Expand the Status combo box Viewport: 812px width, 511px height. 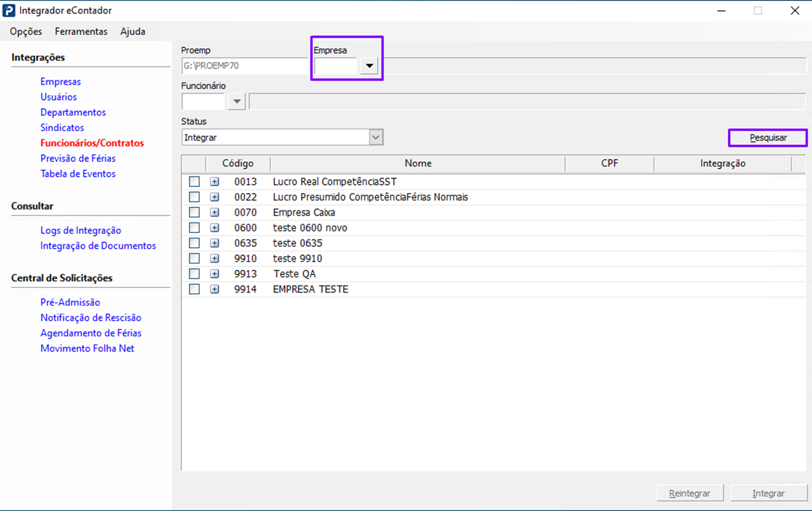point(375,138)
